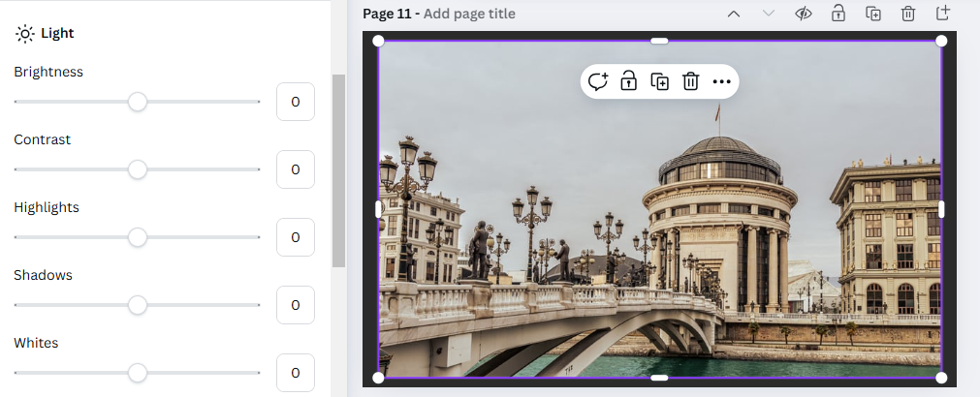Click the Light section sun icon
Image resolution: width=980 pixels, height=397 pixels.
coord(24,34)
